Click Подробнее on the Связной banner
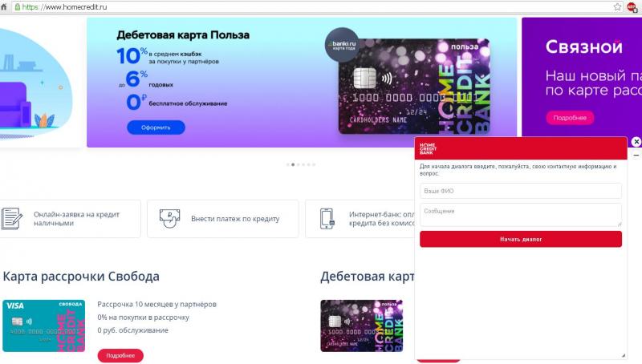This screenshot has height=364, width=642. point(570,118)
